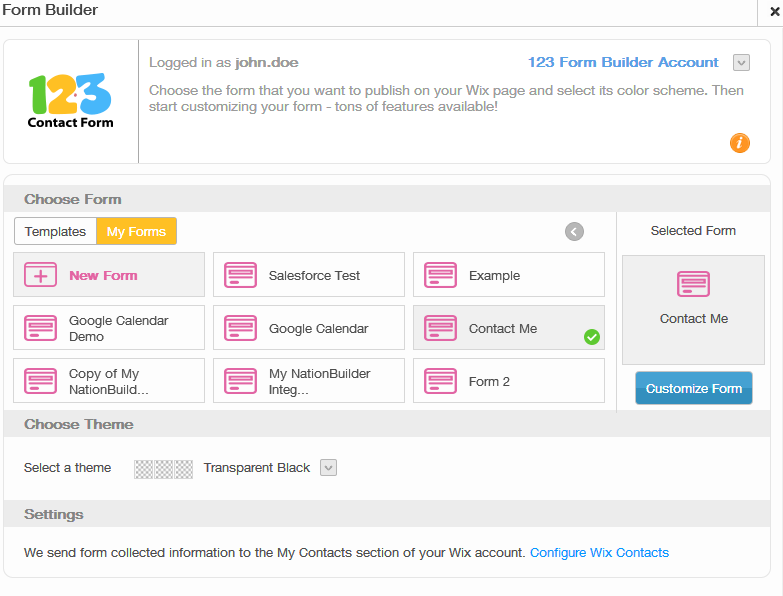Click the green checkmark on Contact Me

[592, 337]
